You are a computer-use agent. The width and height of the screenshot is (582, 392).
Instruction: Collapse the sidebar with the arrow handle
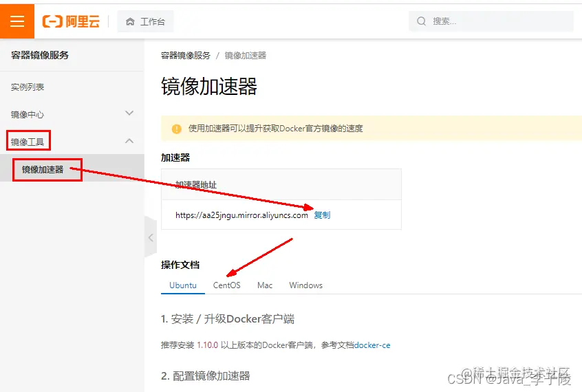coord(151,237)
